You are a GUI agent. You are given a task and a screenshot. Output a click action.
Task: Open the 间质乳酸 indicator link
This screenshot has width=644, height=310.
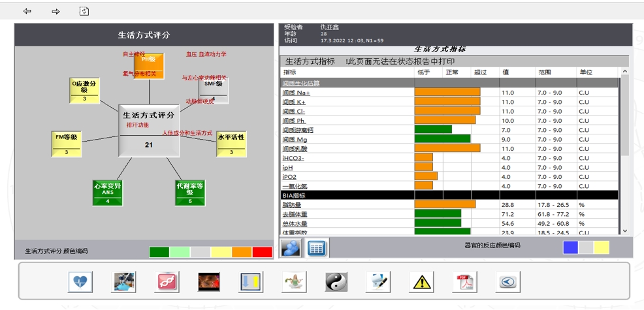(295, 149)
